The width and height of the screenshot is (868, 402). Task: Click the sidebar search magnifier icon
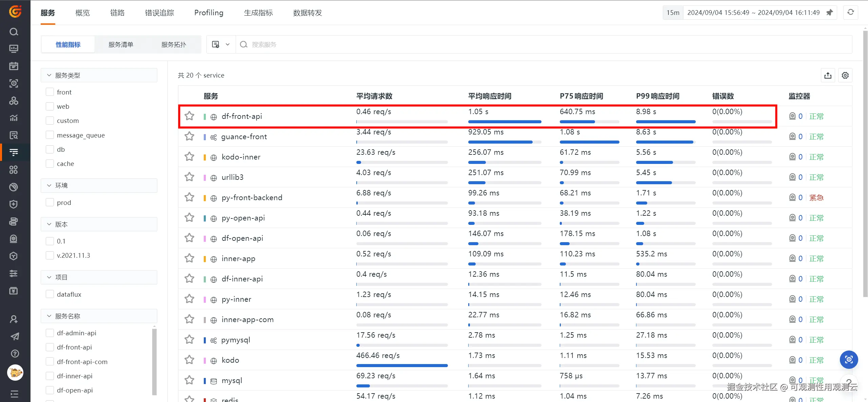pyautogui.click(x=14, y=31)
